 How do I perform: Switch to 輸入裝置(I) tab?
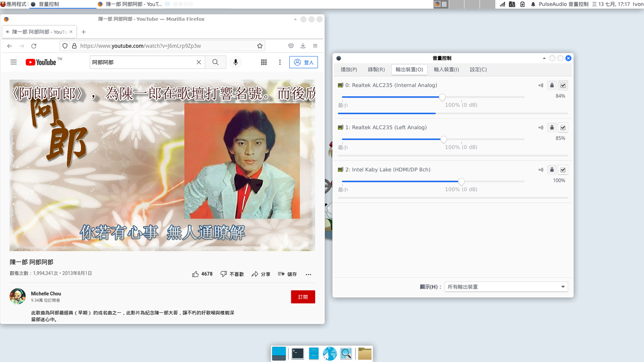pos(446,70)
